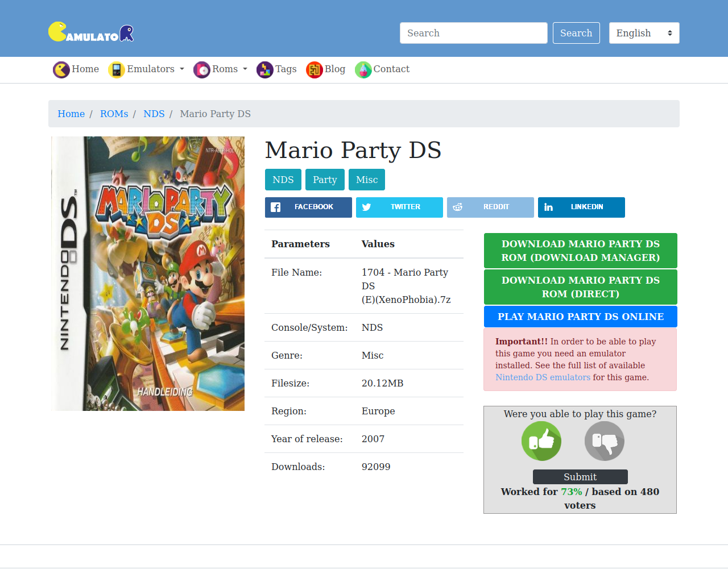Image resolution: width=728 pixels, height=582 pixels.
Task: Click the Party tag badge
Action: (325, 180)
